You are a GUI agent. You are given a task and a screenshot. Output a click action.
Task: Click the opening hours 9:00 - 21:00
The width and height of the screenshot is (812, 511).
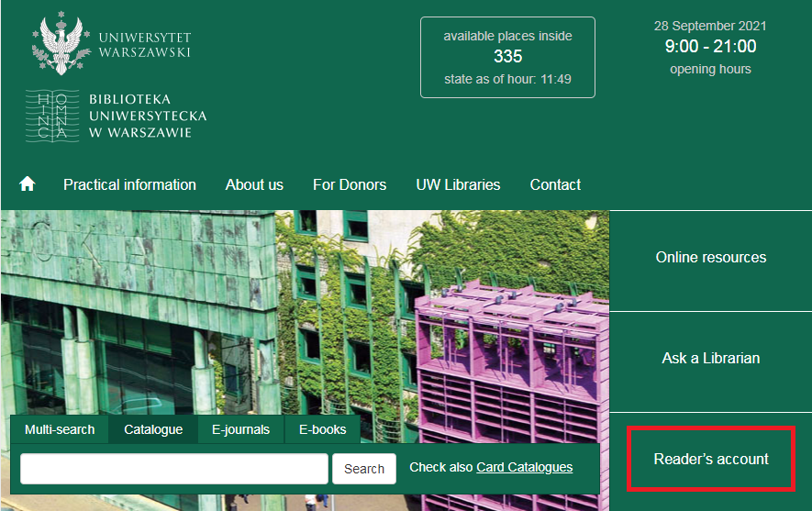pyautogui.click(x=710, y=47)
